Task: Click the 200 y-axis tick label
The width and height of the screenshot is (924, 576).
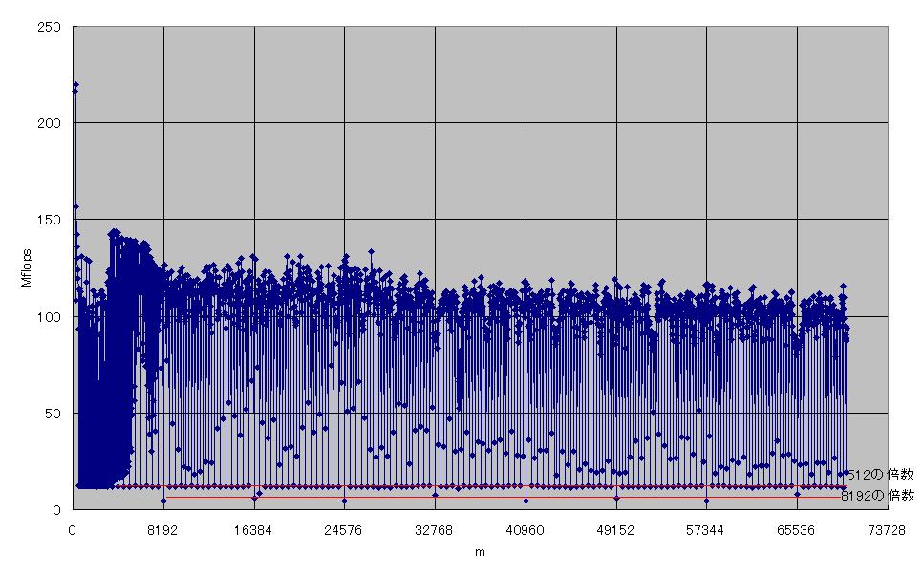Action: point(54,123)
